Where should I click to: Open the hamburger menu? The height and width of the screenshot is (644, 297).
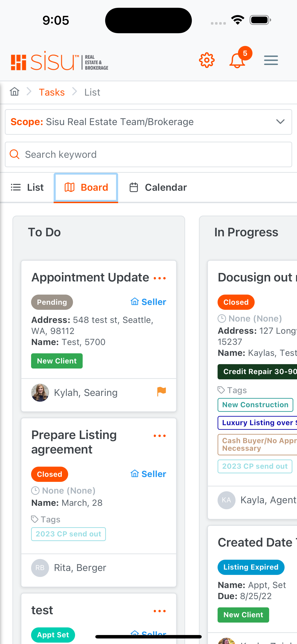tap(271, 60)
